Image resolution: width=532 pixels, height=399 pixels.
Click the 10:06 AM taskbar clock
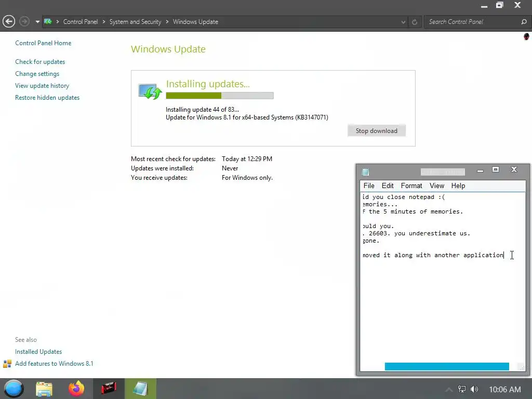505,390
